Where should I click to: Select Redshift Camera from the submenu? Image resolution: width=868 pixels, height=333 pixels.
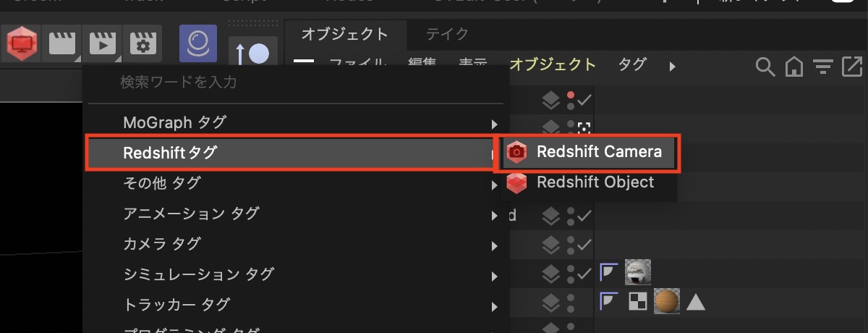(587, 151)
